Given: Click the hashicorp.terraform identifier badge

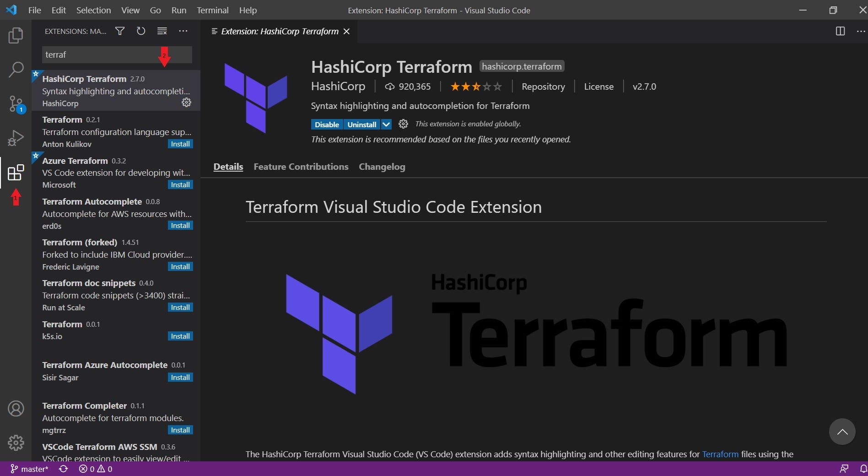Looking at the screenshot, I should tap(522, 66).
